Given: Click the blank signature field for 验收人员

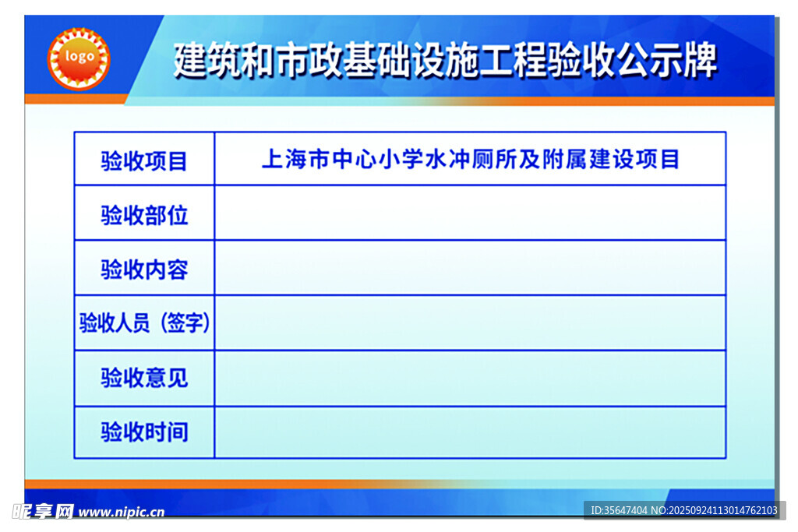Looking at the screenshot, I should click(470, 322).
